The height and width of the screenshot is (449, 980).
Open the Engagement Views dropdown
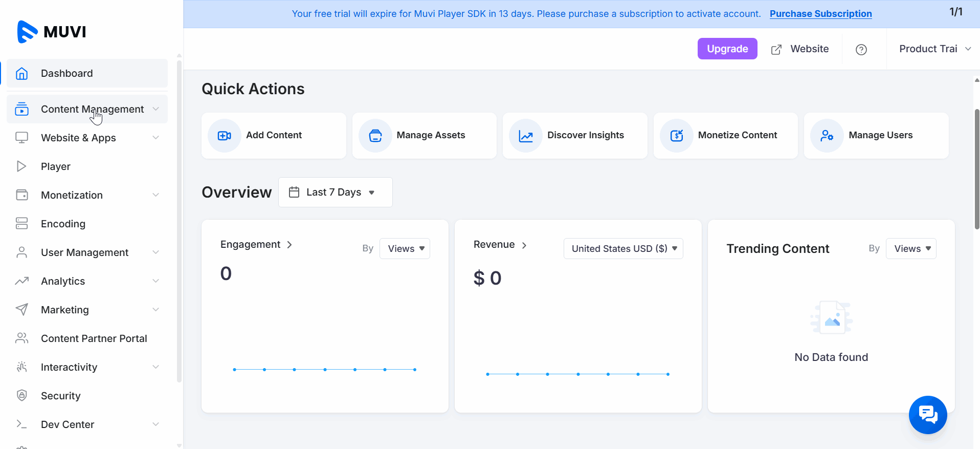(405, 249)
